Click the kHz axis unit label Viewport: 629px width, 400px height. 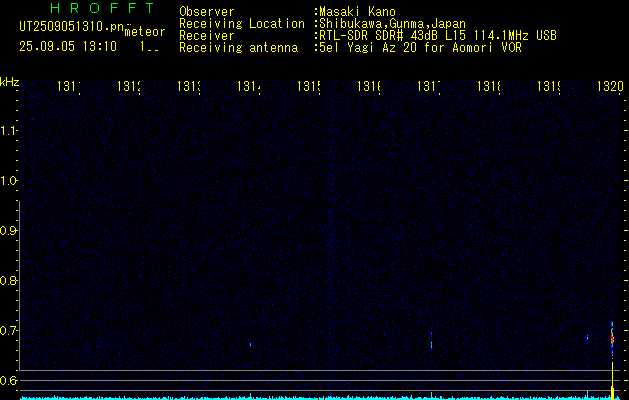[9, 82]
